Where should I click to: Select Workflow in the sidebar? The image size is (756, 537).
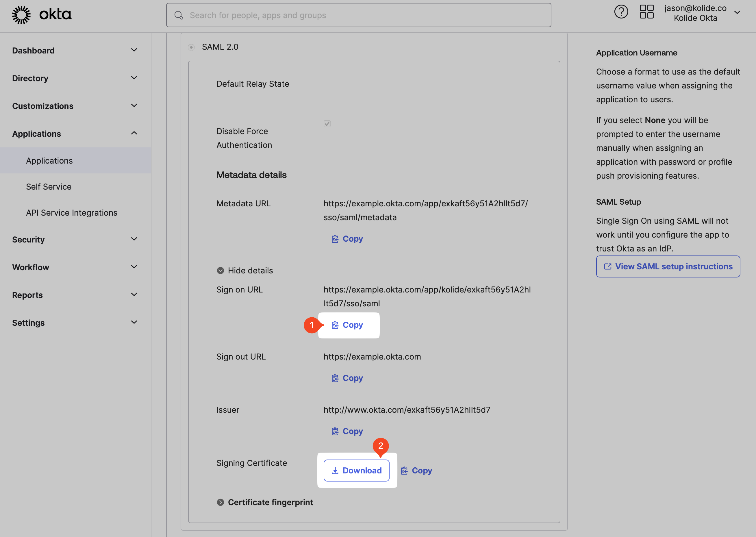coord(30,267)
